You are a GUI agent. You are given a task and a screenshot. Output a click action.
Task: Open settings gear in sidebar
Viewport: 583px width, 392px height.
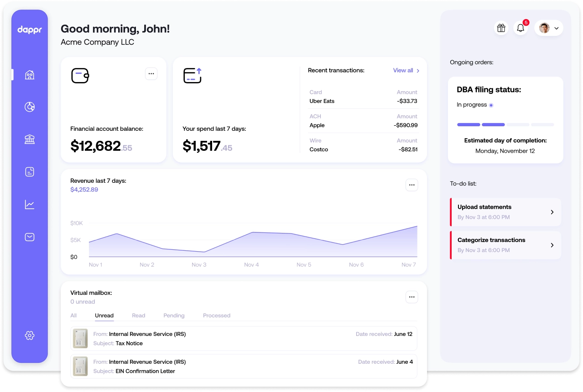tap(30, 335)
